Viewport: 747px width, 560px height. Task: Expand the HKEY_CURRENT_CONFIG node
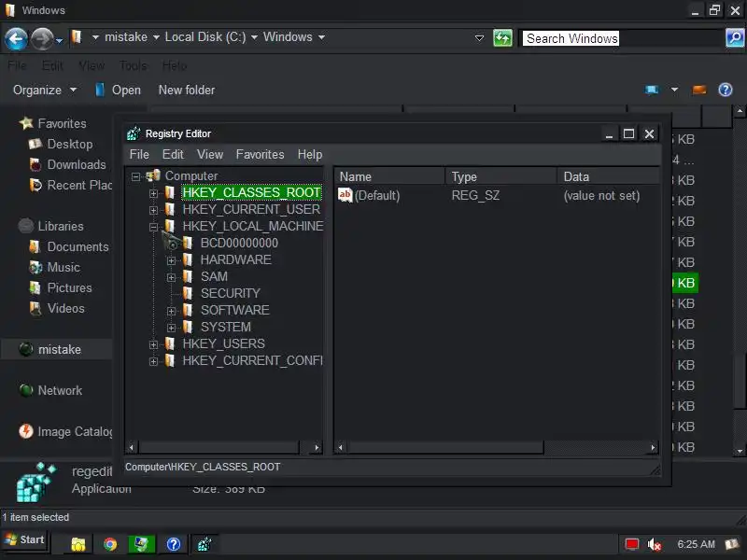point(153,361)
